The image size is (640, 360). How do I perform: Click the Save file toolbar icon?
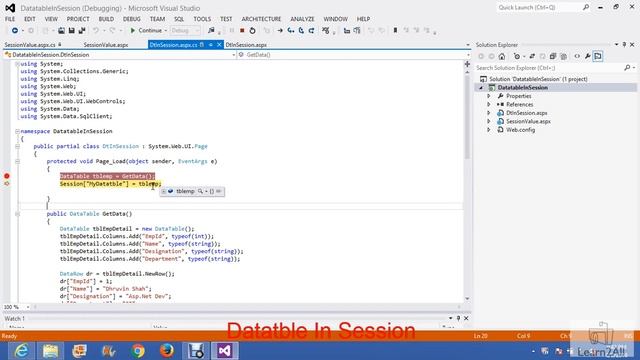point(71,31)
